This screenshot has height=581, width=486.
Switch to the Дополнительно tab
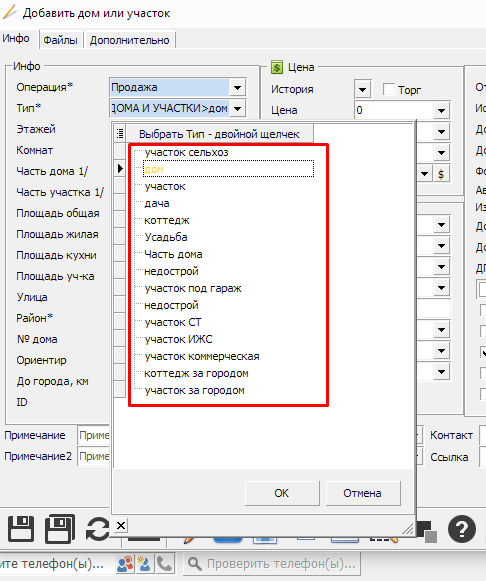[x=129, y=40]
